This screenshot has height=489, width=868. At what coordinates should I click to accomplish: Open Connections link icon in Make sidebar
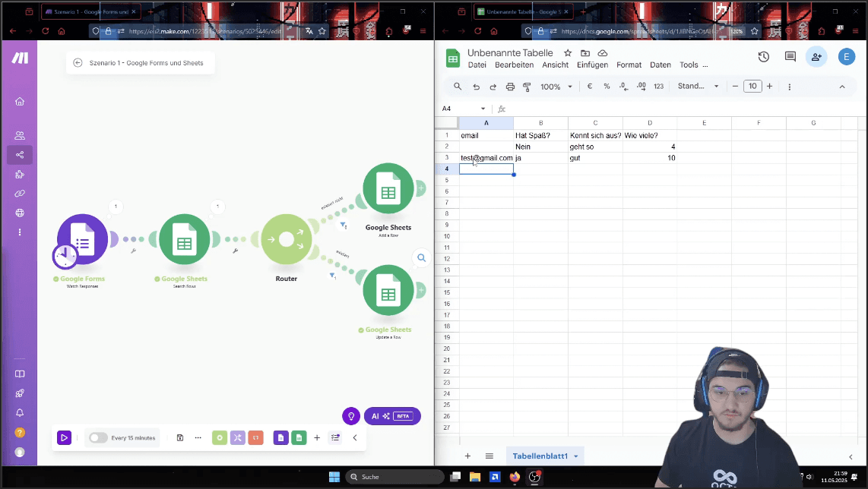pyautogui.click(x=19, y=194)
